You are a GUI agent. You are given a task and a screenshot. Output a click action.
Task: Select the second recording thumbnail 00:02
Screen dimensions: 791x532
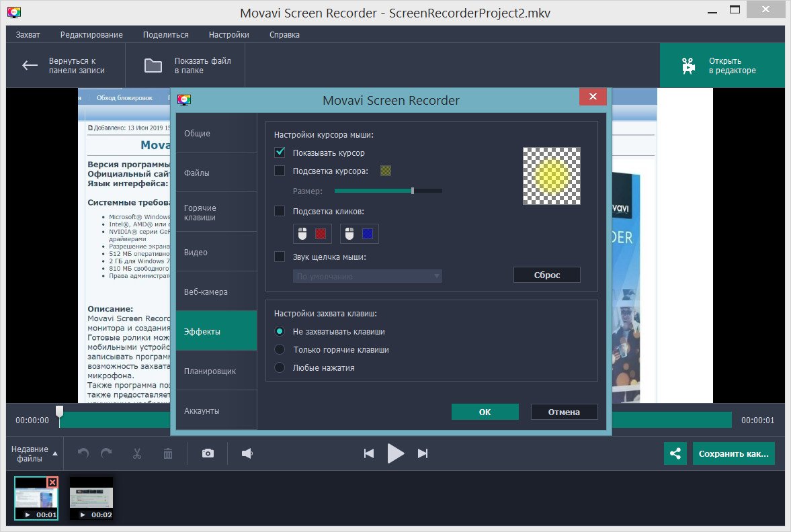point(91,499)
